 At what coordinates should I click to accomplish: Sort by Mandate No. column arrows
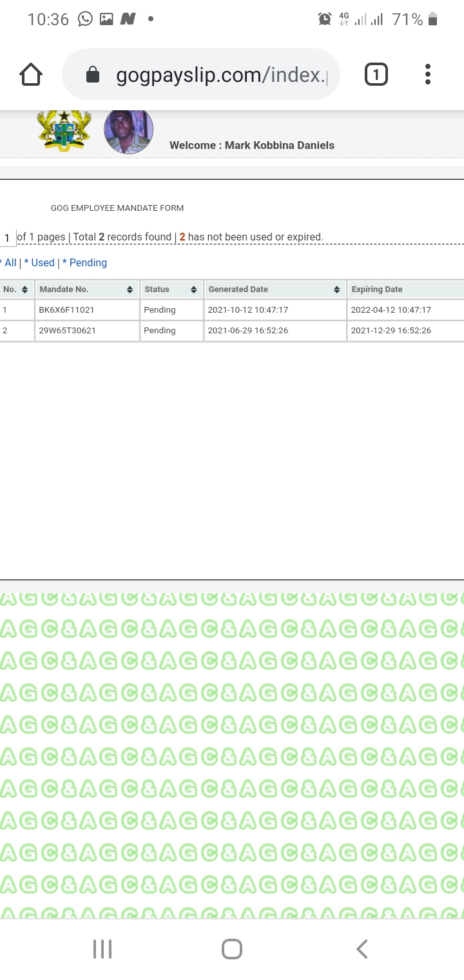(x=130, y=289)
